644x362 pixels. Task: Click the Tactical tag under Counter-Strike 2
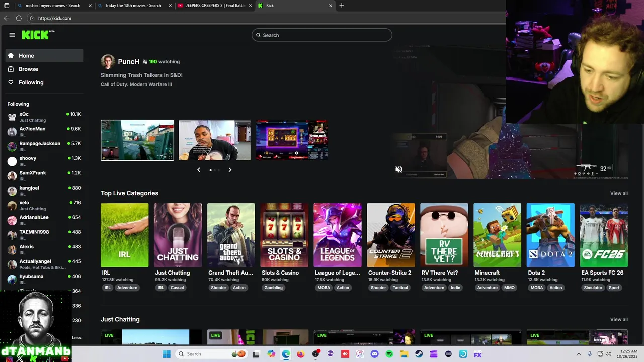coord(400,288)
